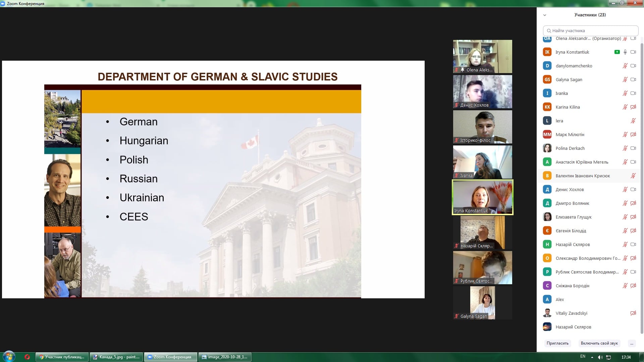
Task: Click Включить свой звук button
Action: click(599, 343)
